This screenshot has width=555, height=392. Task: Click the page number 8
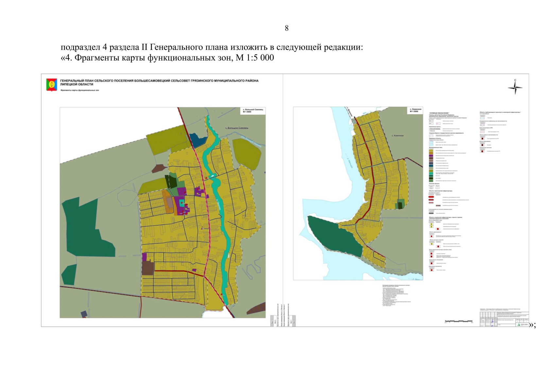tap(286, 28)
